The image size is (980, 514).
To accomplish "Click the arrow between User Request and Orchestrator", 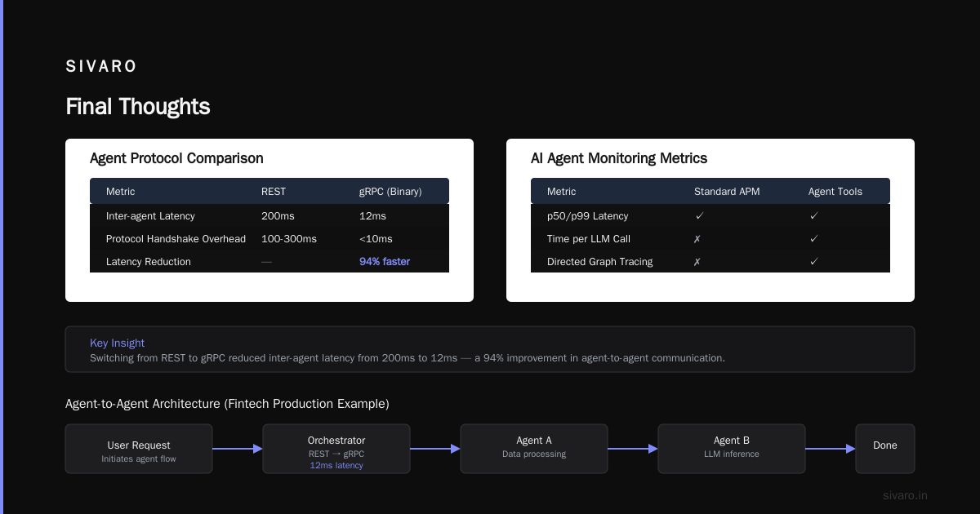I will pyautogui.click(x=238, y=449).
